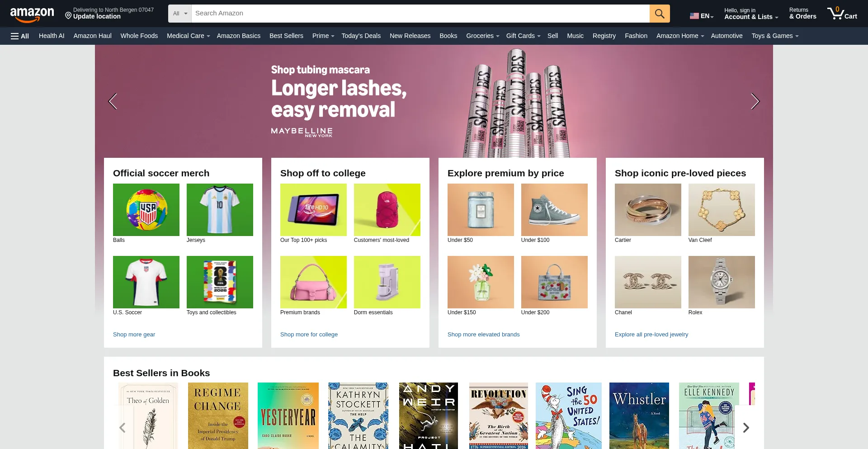Screen dimensions: 868x449
Task: Open Today's Deals
Action: [x=361, y=36]
